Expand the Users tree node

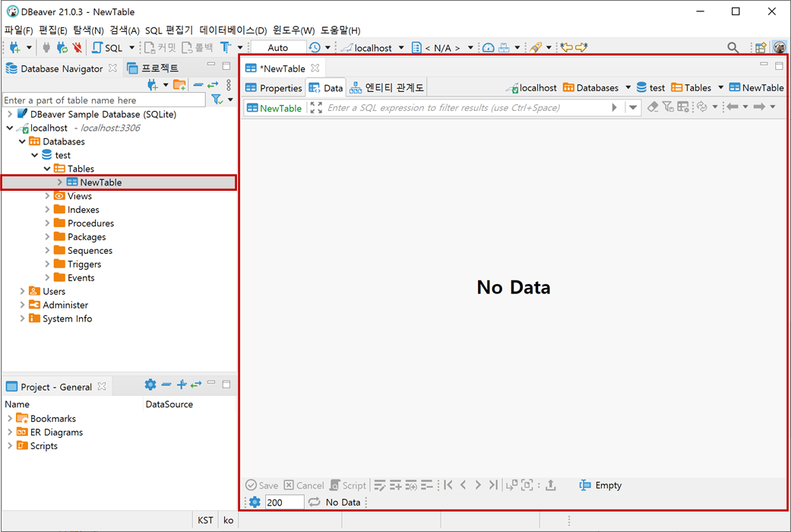coord(21,291)
